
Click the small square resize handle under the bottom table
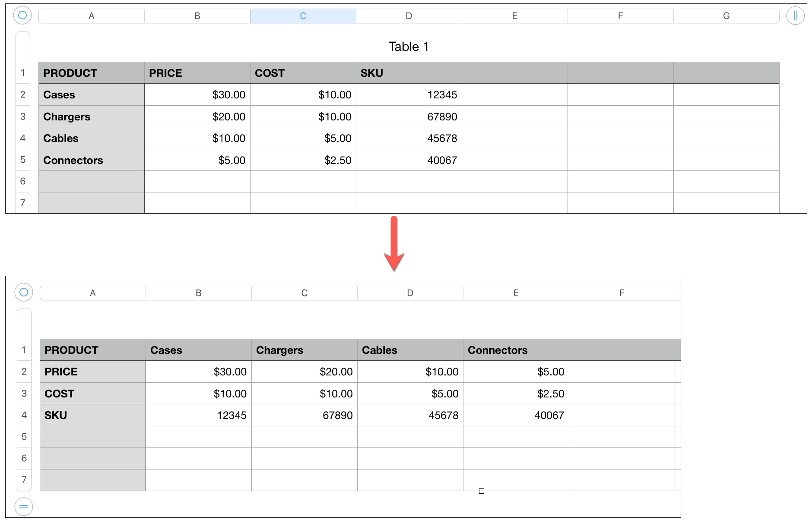(482, 491)
